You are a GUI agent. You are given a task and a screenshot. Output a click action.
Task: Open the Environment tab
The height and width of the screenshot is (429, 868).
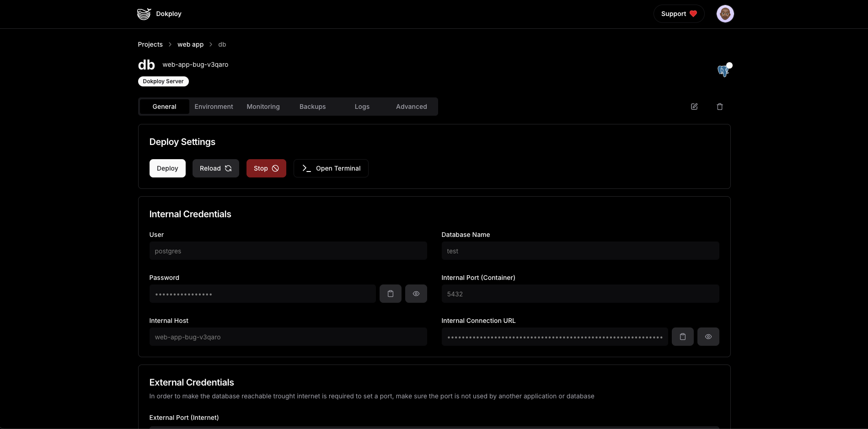[214, 107]
